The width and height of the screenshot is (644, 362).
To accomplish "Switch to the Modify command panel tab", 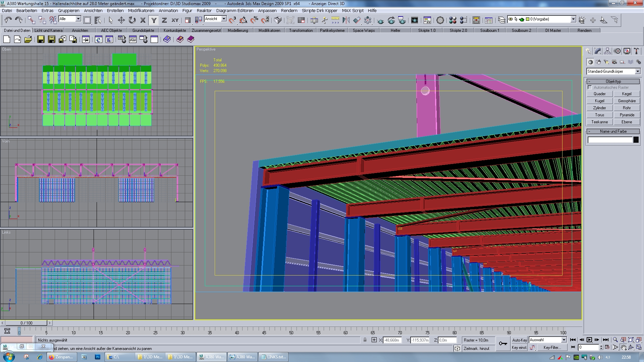I will click(x=598, y=51).
